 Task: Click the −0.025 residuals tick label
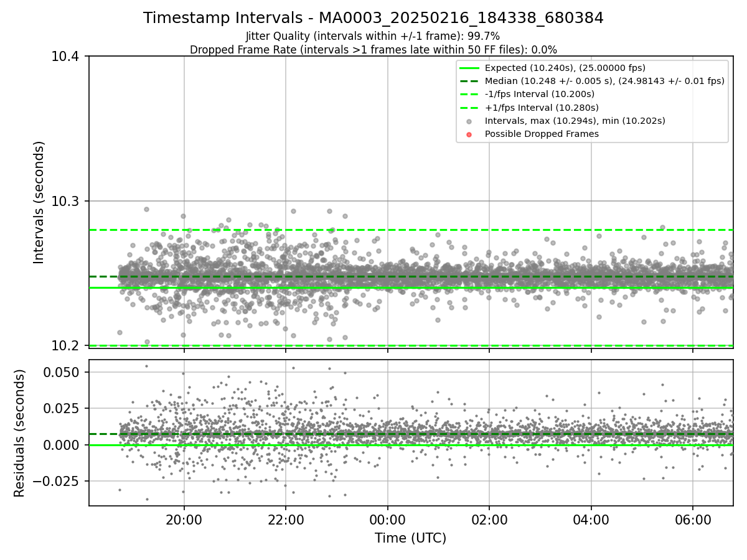coord(57,481)
